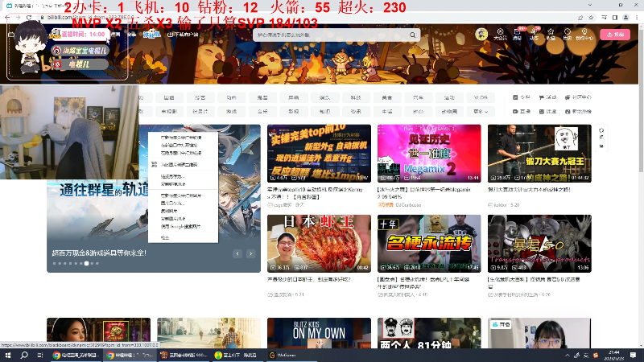
Task: Open the 实锤完美top前10 video thumbnail
Action: pyautogui.click(x=319, y=154)
